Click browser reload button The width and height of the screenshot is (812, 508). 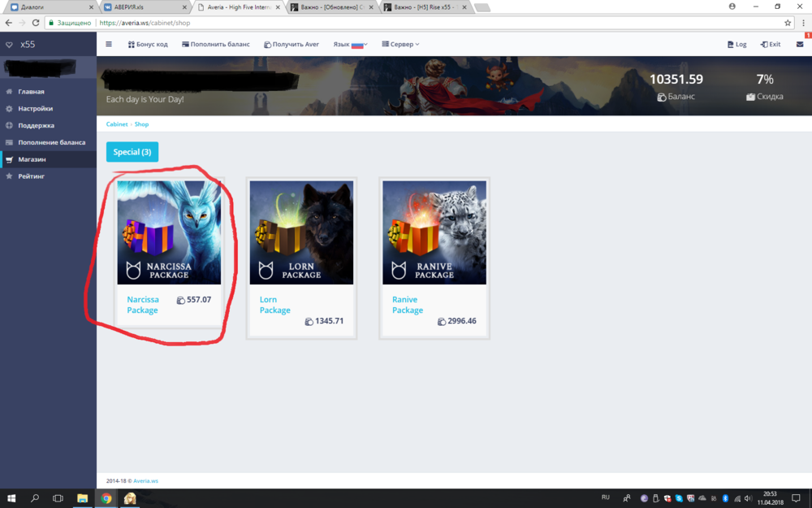(33, 23)
